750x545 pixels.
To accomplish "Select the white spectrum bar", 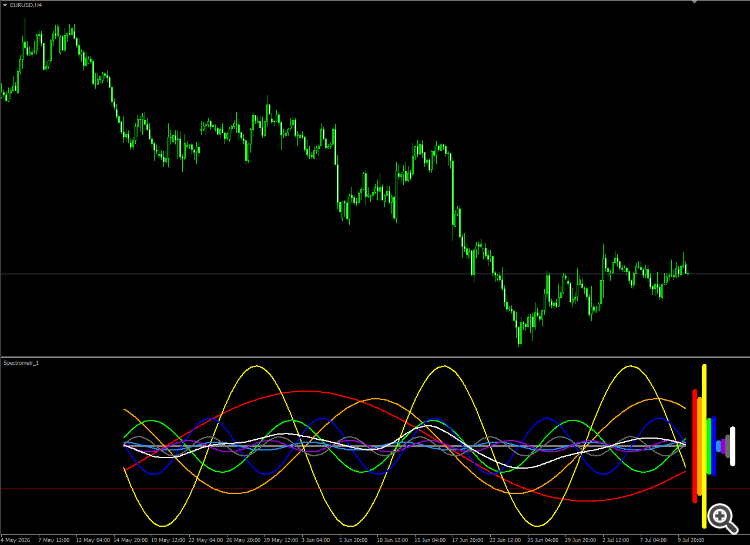I will pyautogui.click(x=732, y=446).
